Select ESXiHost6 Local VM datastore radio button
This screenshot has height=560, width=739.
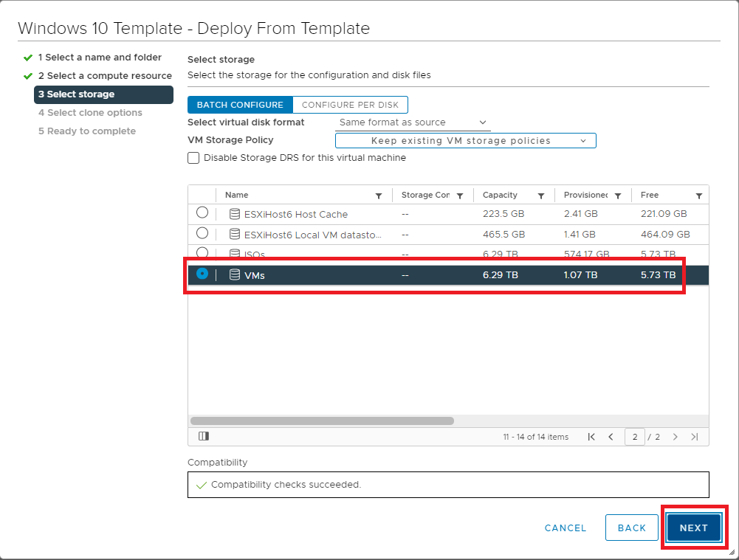[202, 233]
